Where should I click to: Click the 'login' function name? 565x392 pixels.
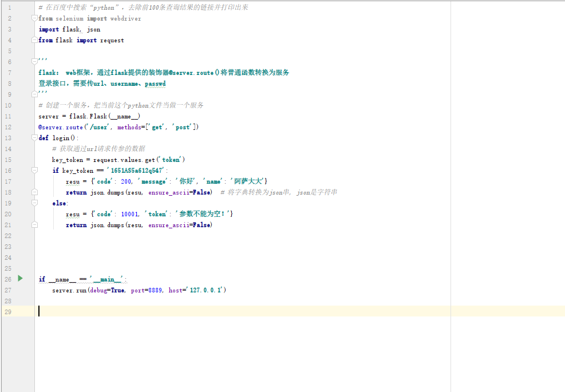61,138
